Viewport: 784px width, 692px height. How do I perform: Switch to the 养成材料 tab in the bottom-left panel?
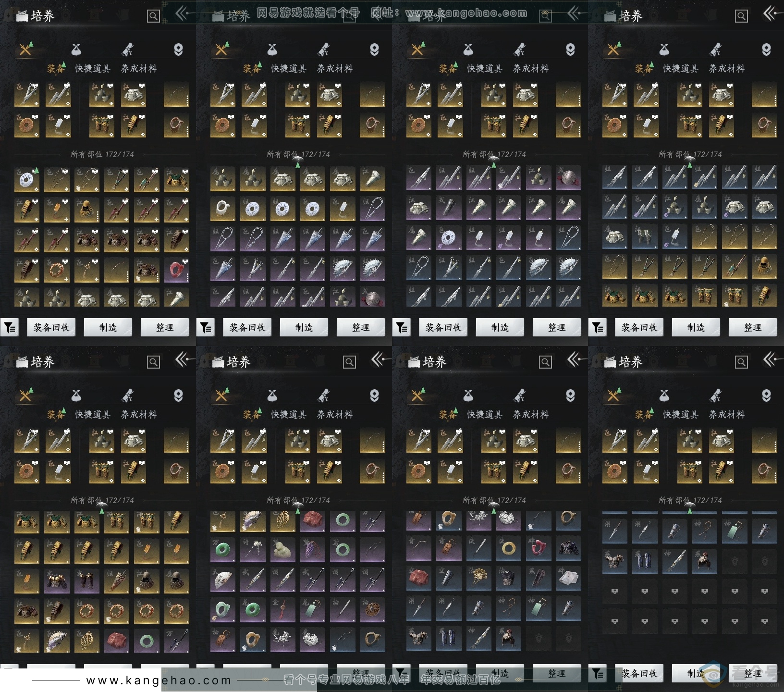(139, 415)
